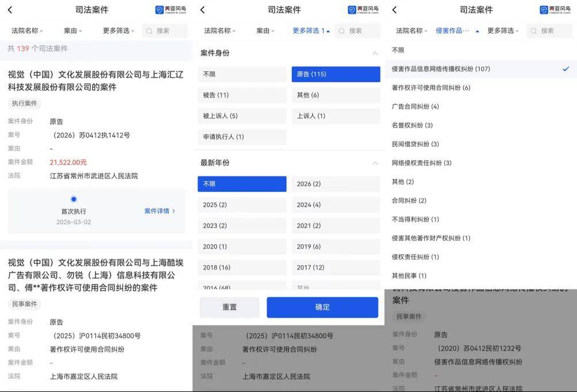577x392 pixels.
Task: Click the 重置 reset button
Action: 230,308
